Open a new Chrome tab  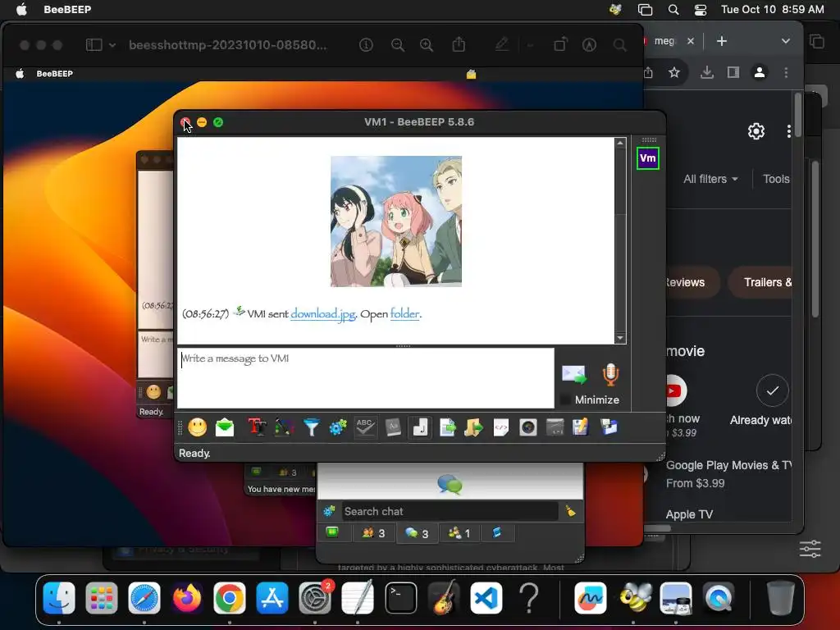pyautogui.click(x=722, y=41)
